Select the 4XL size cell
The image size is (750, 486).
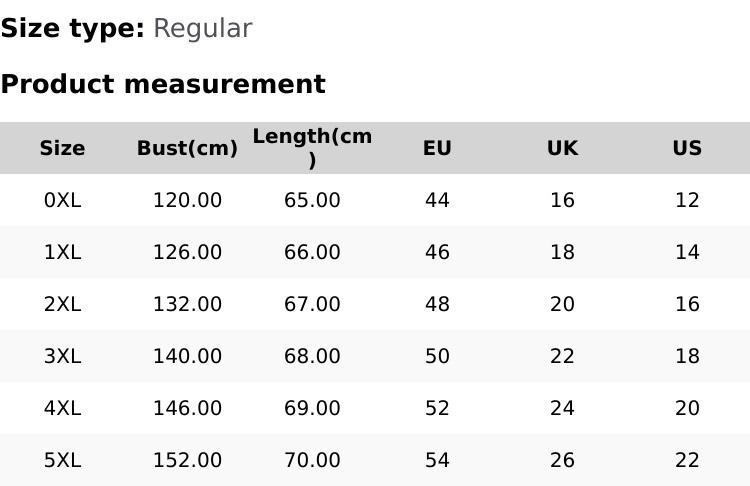click(x=62, y=408)
